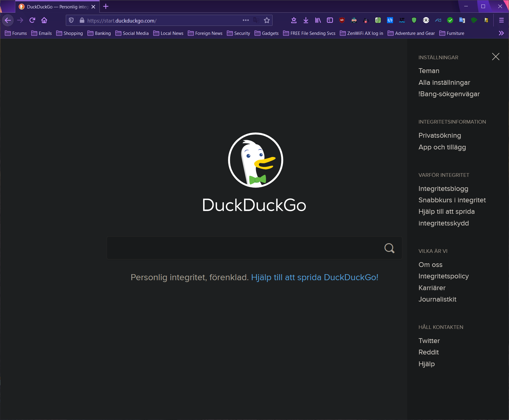Open the LanguageTool extension
The width and height of the screenshot is (509, 420).
point(402,20)
